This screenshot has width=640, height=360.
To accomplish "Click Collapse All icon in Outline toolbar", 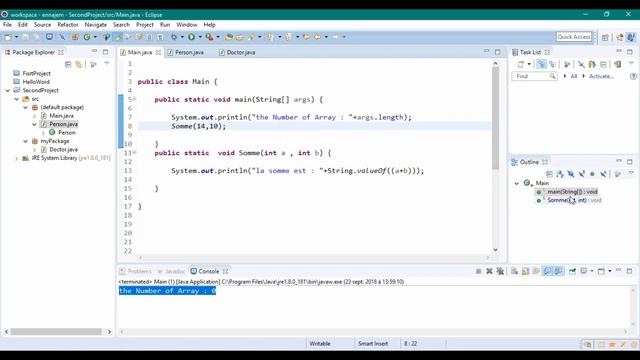I will coord(549,174).
